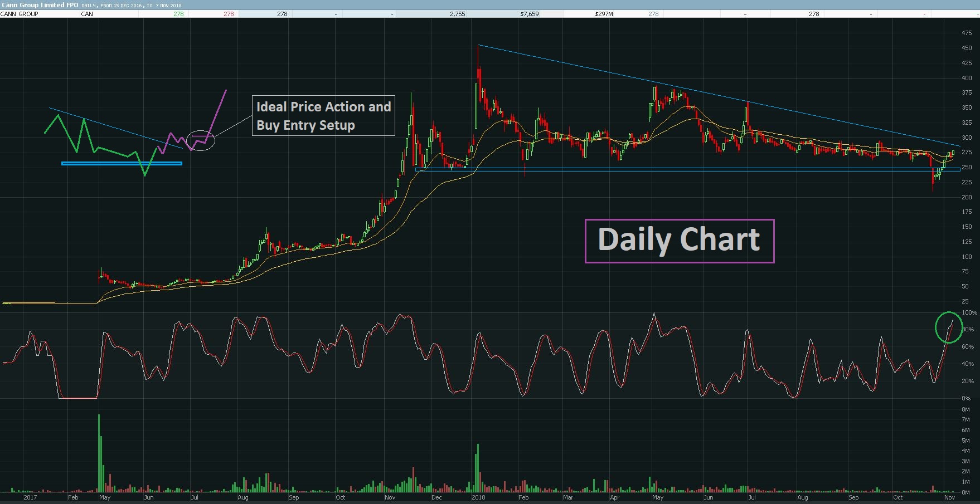The width and height of the screenshot is (980, 504).
Task: Select the "CAN" ticker code cell
Action: [87, 14]
